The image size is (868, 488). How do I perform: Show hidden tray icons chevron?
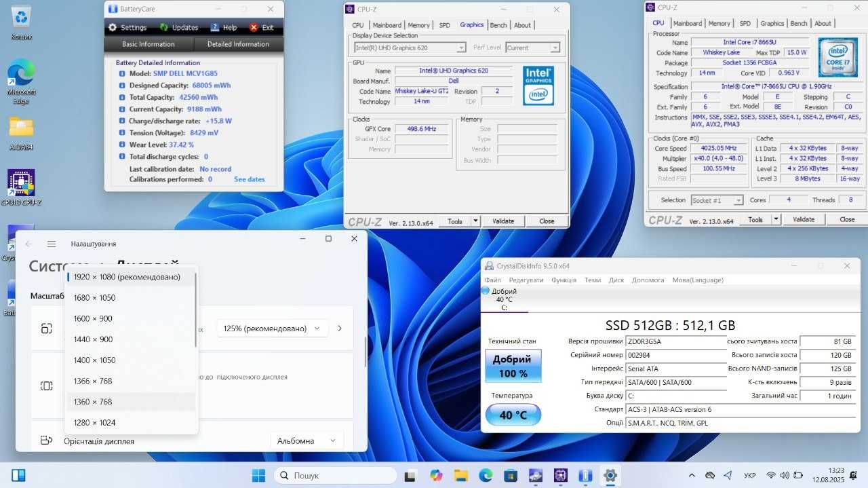click(x=692, y=475)
